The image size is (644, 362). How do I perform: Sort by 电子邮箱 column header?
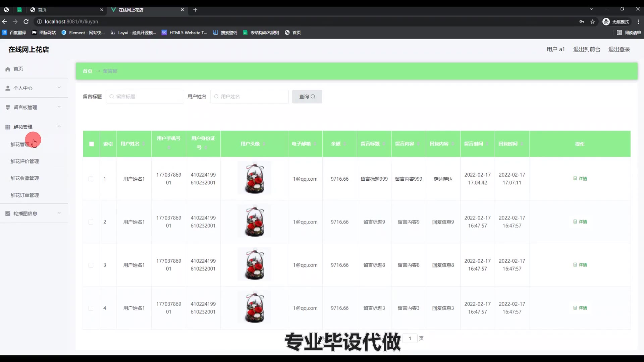[305, 144]
